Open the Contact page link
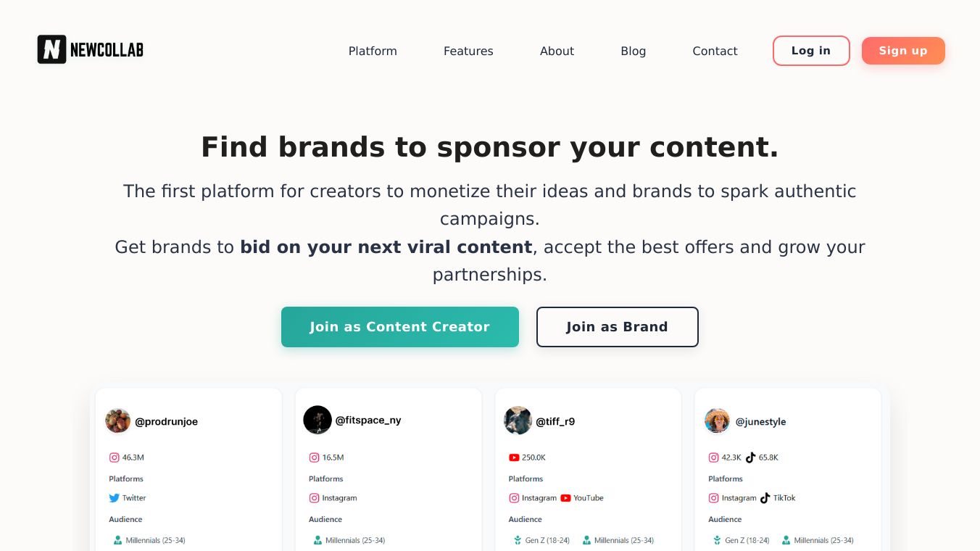The width and height of the screenshot is (980, 551). click(x=715, y=51)
